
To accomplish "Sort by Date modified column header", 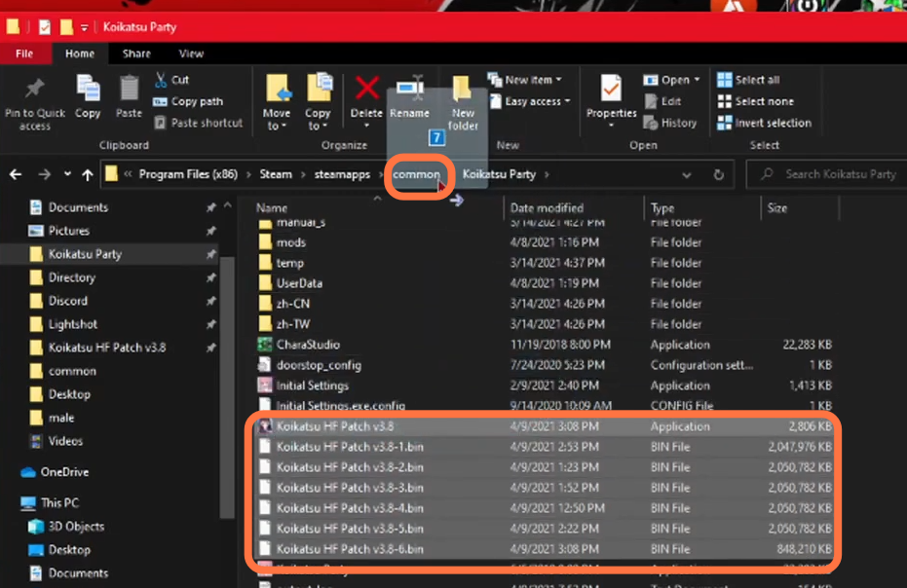I will (x=547, y=208).
